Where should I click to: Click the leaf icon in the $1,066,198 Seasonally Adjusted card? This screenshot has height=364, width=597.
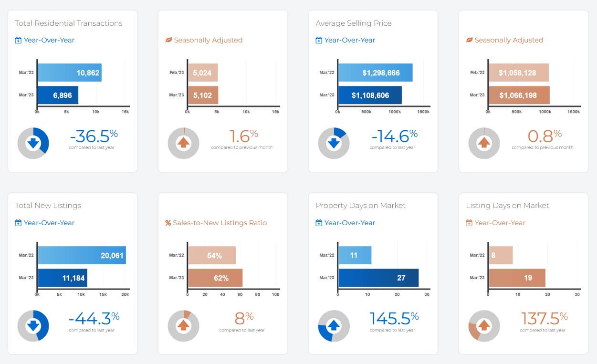469,41
